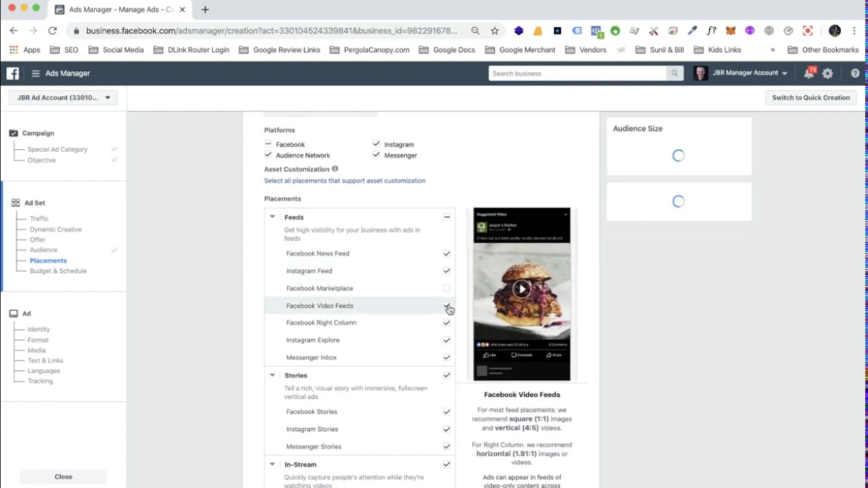Image resolution: width=868 pixels, height=488 pixels.
Task: Open the notifications bell
Action: pos(809,73)
